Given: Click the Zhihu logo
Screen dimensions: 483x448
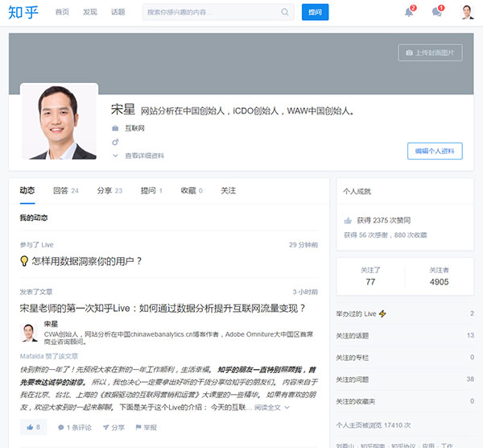Looking at the screenshot, I should (23, 12).
